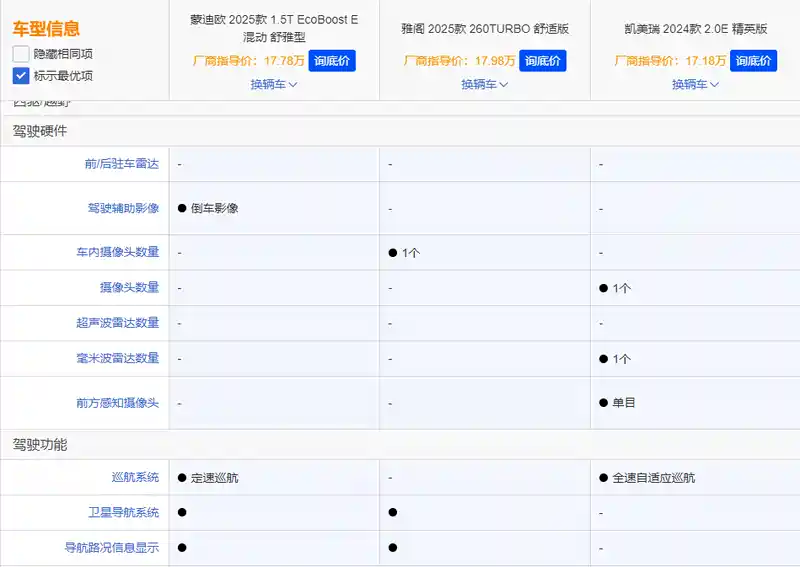Screen dimensions: 800x567
Task: Select 蒙迪欧 2025款 model title
Action: pyautogui.click(x=274, y=28)
